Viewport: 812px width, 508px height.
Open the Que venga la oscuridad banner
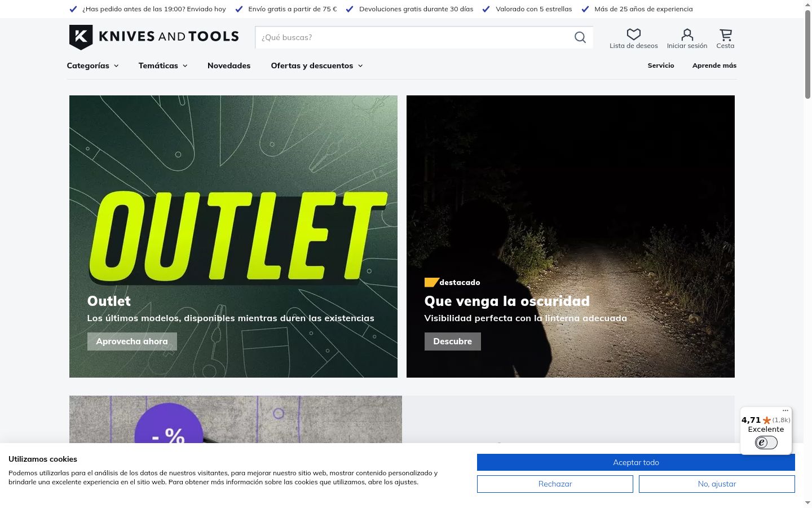[571, 237]
